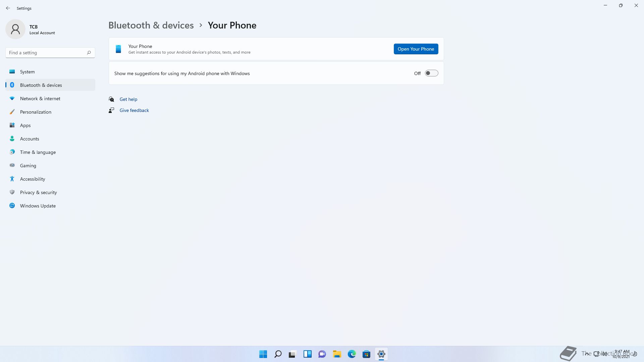Open the Windows Start menu

point(263,354)
